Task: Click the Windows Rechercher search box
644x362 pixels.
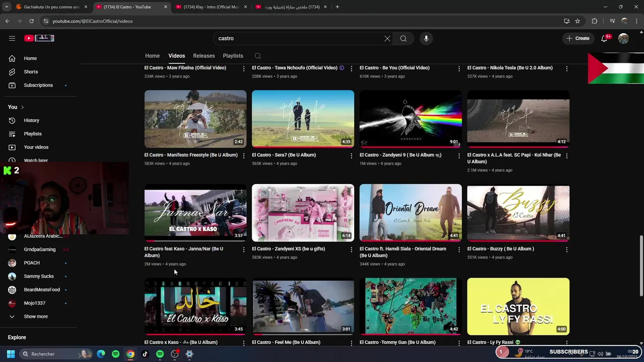Action: click(x=56, y=354)
